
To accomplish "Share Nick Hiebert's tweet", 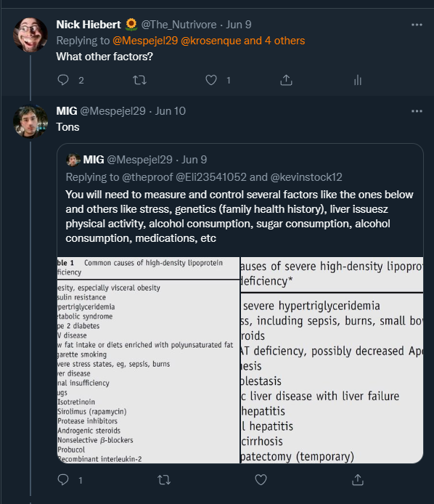I will (286, 80).
